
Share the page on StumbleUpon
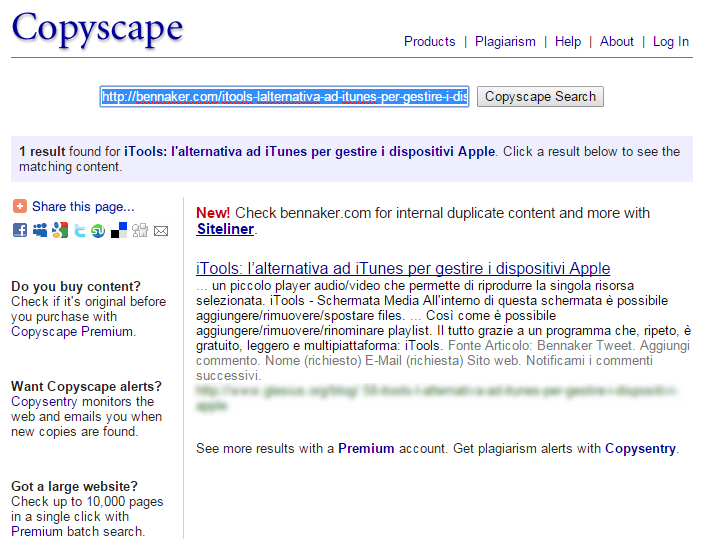tap(98, 230)
